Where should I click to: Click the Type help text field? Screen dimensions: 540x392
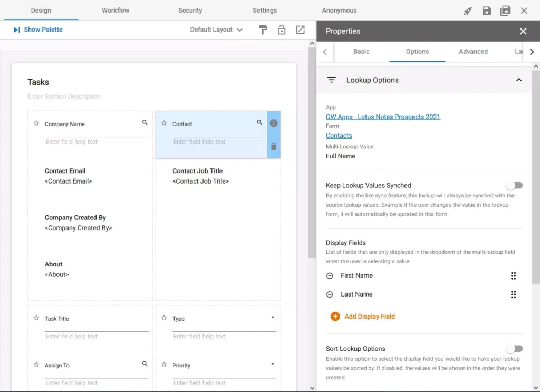[x=225, y=336]
